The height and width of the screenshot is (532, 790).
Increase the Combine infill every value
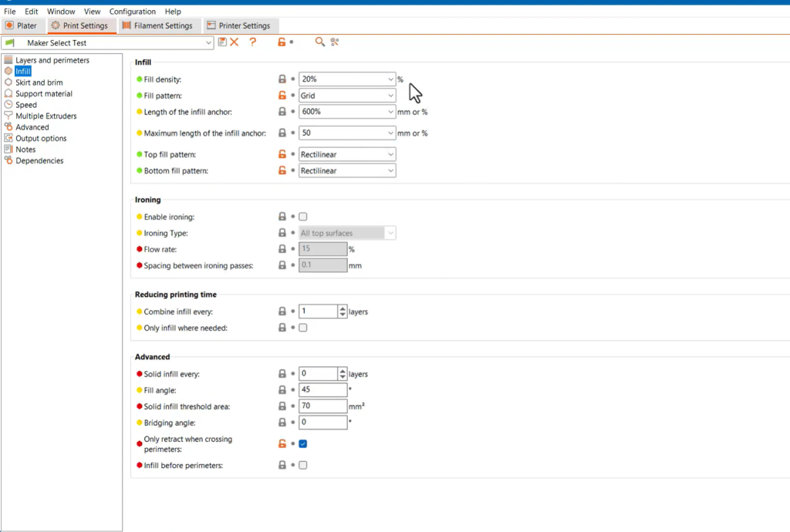click(x=343, y=308)
